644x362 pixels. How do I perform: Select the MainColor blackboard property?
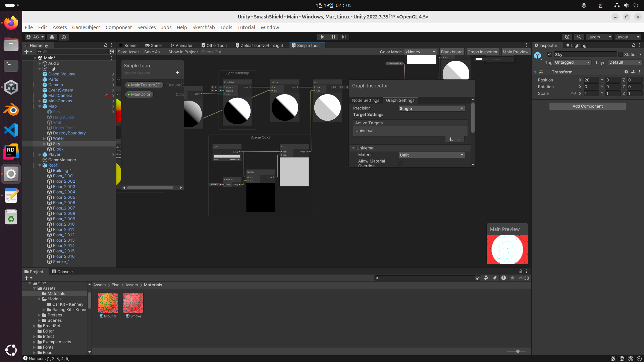click(x=139, y=95)
